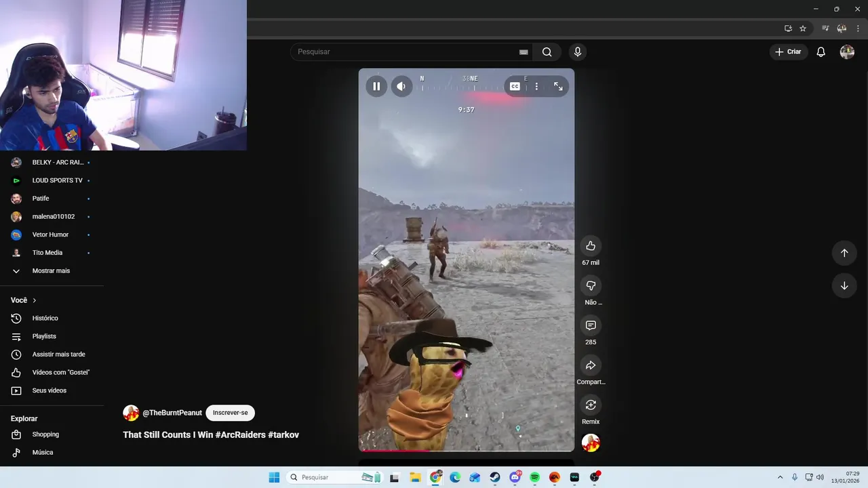868x488 pixels.
Task: Show hidden system tray icons chevron
Action: (x=780, y=477)
